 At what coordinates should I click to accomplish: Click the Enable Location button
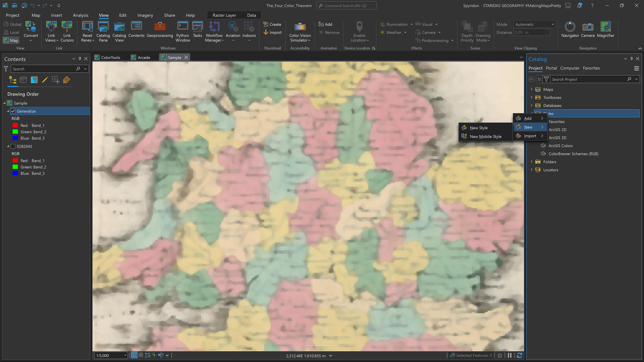click(359, 32)
